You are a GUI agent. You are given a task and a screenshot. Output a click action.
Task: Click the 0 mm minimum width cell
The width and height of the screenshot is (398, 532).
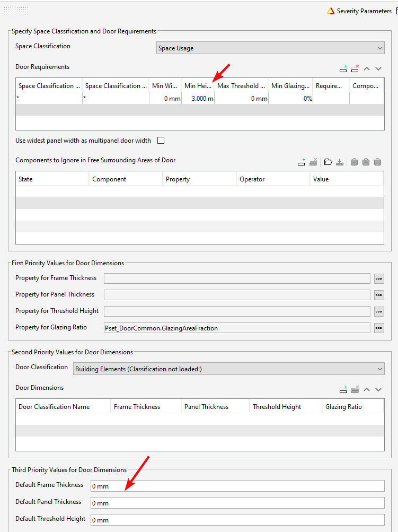click(165, 99)
